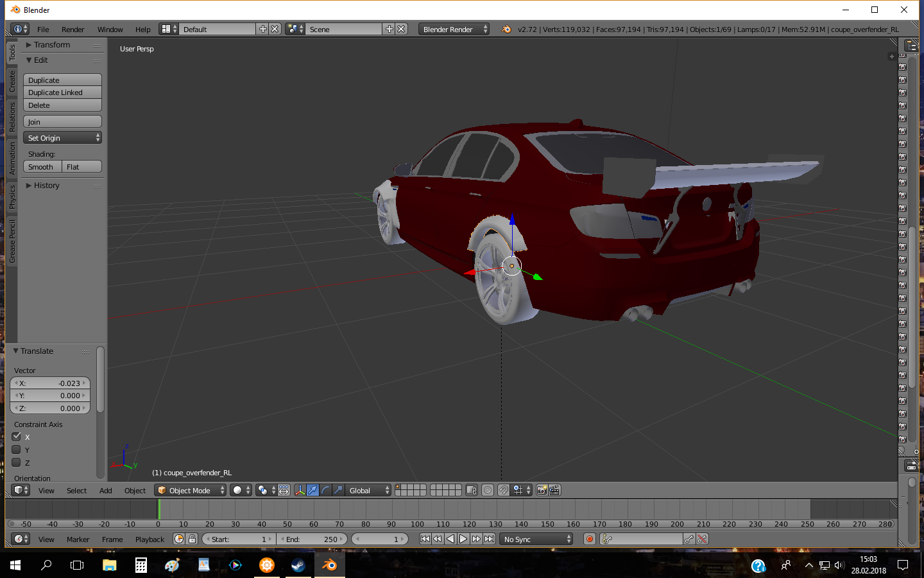
Task: Click the OpenGL render camera icon
Action: (x=542, y=490)
